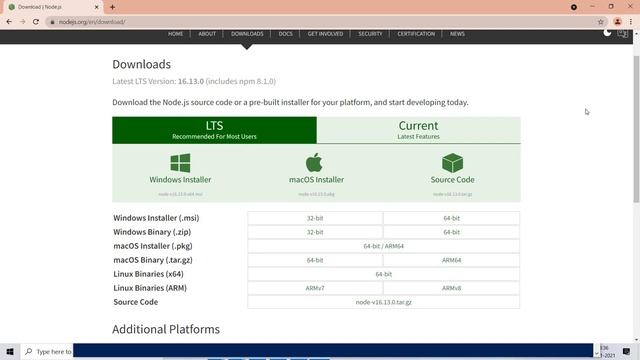The image size is (640, 360).
Task: Download Linux Binaries ARMv8
Action: tap(451, 288)
